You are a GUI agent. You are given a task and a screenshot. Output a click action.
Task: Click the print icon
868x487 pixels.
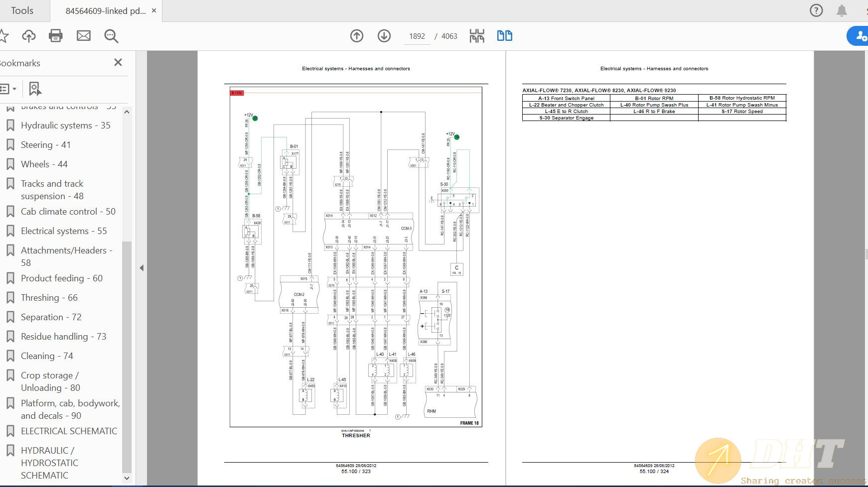tap(56, 36)
